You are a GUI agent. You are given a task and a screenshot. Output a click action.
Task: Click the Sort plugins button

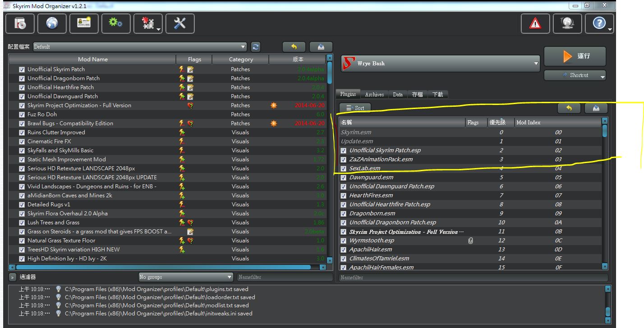click(355, 108)
